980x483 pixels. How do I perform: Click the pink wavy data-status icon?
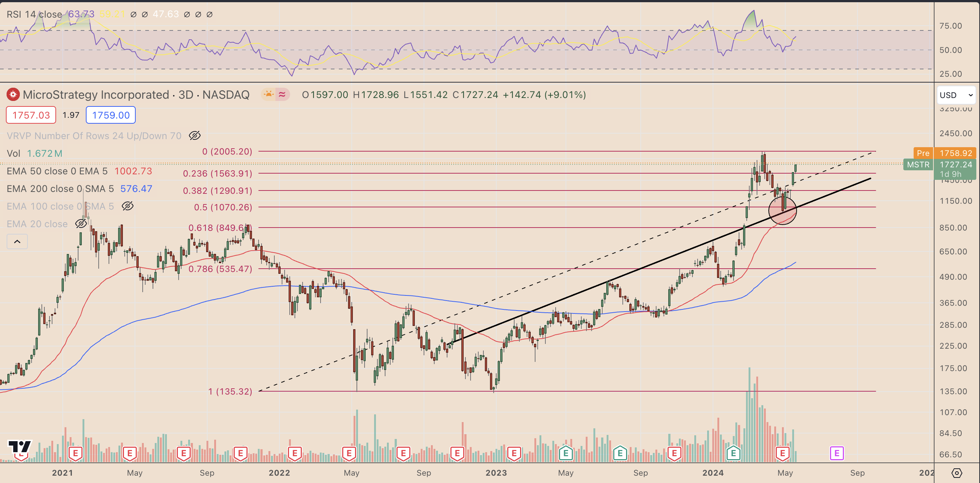click(x=282, y=94)
